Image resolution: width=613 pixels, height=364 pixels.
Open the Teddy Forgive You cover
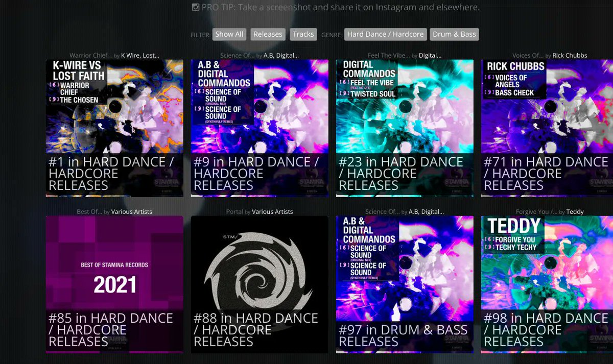[x=547, y=284]
